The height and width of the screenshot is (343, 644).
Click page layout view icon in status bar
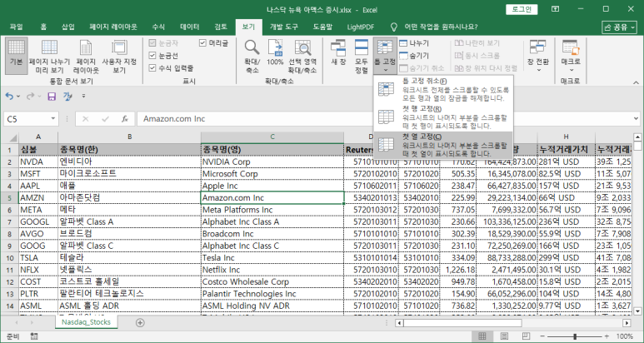503,336
